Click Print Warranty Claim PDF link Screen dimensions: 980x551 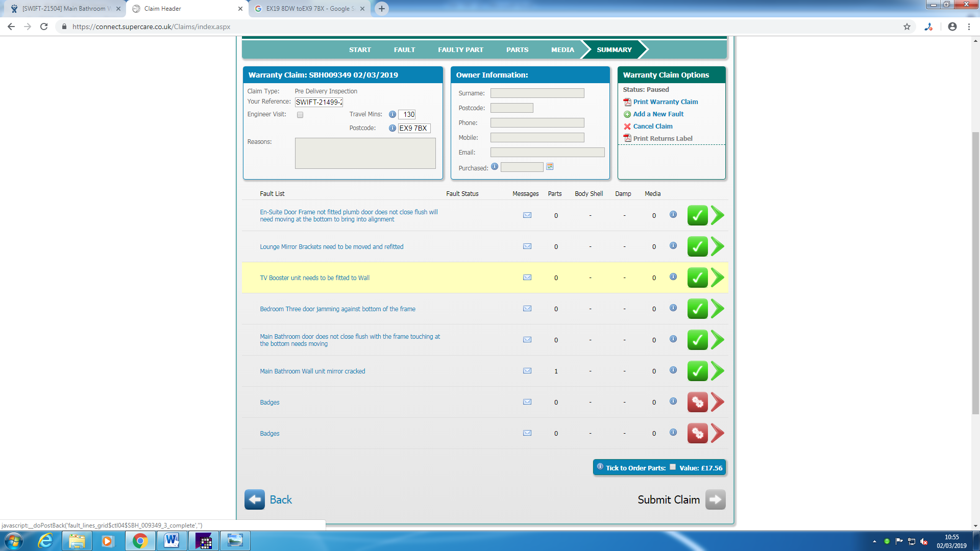tap(665, 102)
